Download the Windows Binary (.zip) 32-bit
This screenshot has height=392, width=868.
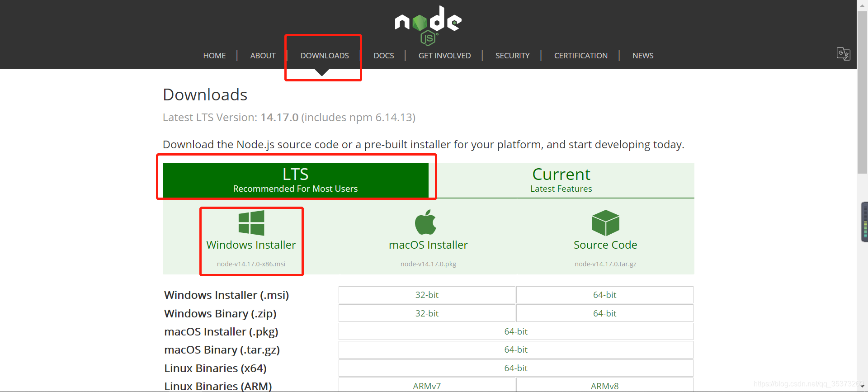click(x=427, y=313)
